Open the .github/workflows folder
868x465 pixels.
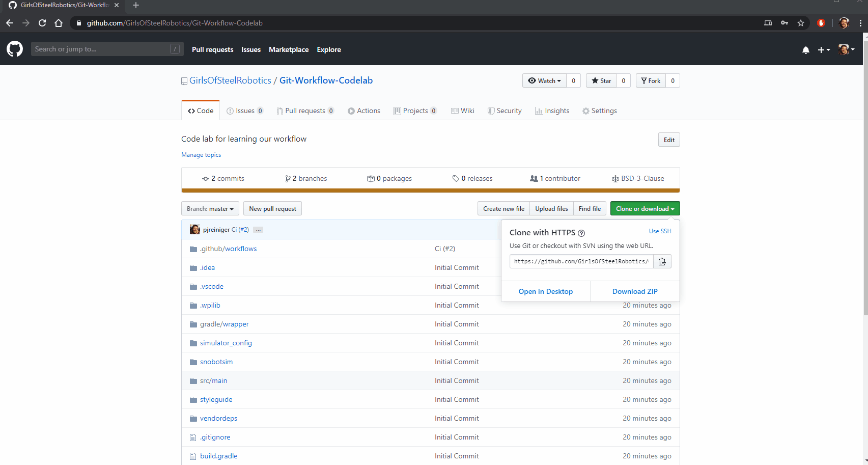pos(228,249)
